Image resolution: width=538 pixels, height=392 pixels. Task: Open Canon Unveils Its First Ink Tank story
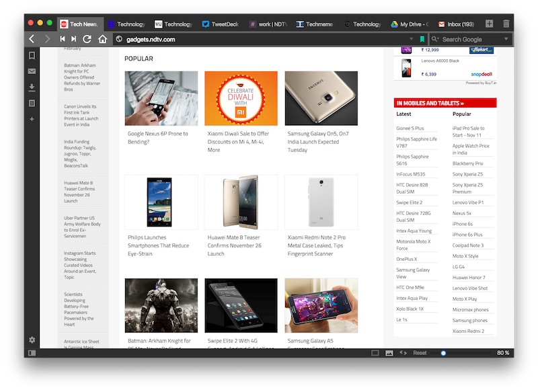click(x=81, y=116)
